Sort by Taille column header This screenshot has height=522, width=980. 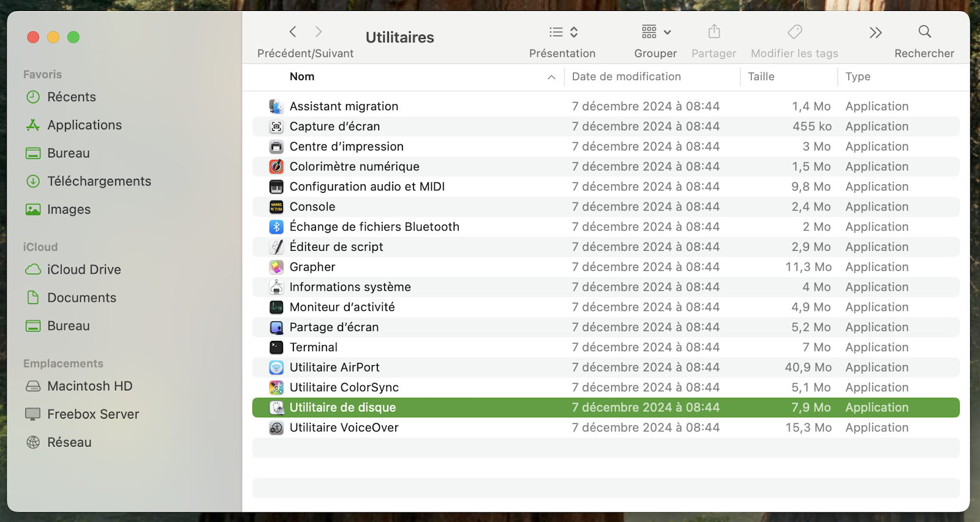[x=761, y=76]
